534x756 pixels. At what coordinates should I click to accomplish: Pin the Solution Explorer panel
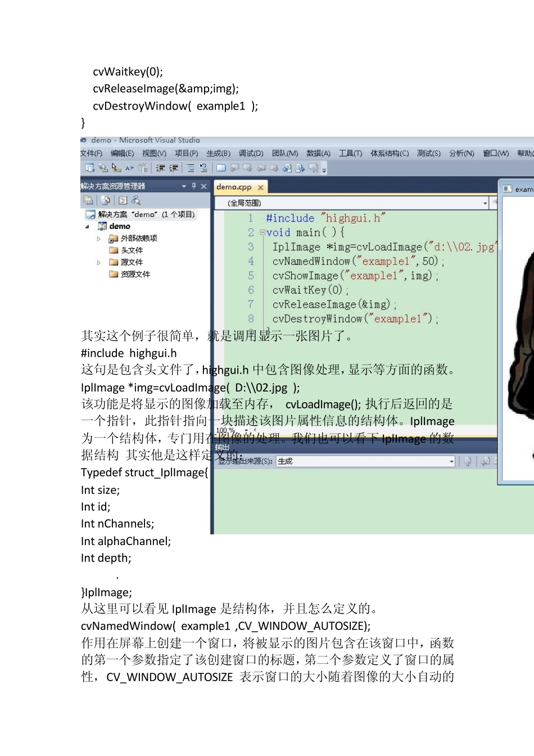pos(194,186)
